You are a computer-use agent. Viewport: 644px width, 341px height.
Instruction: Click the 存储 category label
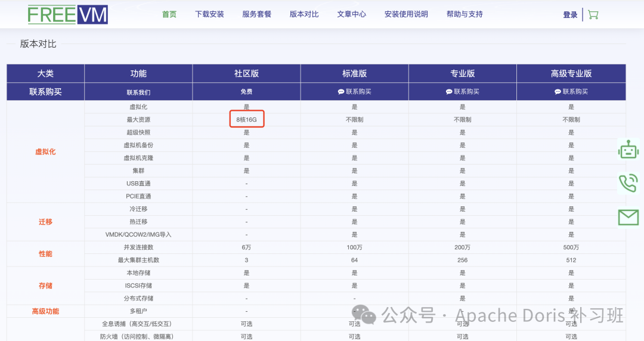point(45,286)
